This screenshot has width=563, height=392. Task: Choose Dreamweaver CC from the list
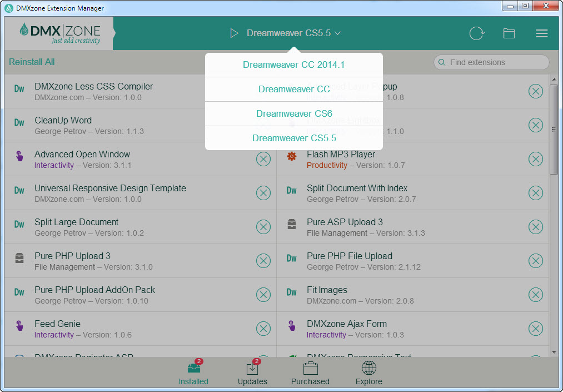[x=293, y=89]
